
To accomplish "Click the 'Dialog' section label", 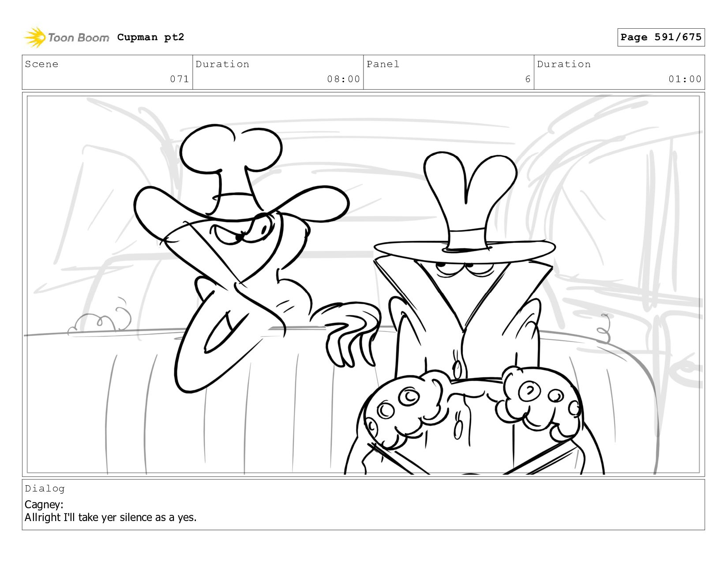I will pyautogui.click(x=45, y=488).
